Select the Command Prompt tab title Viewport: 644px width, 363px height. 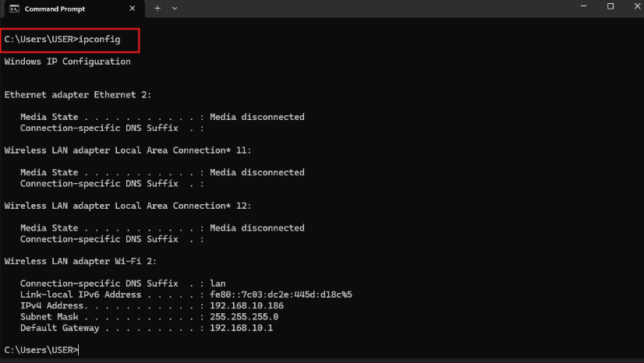[55, 8]
